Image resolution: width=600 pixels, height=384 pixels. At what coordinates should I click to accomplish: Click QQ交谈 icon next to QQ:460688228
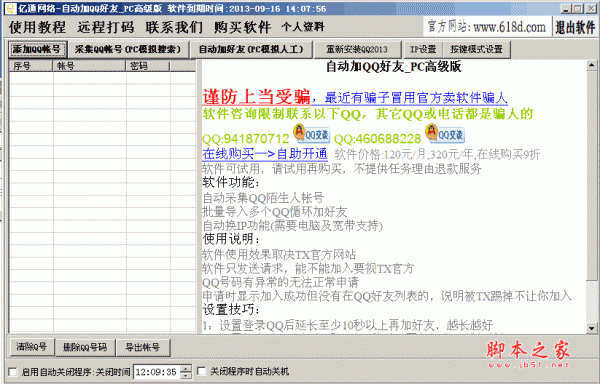click(445, 133)
